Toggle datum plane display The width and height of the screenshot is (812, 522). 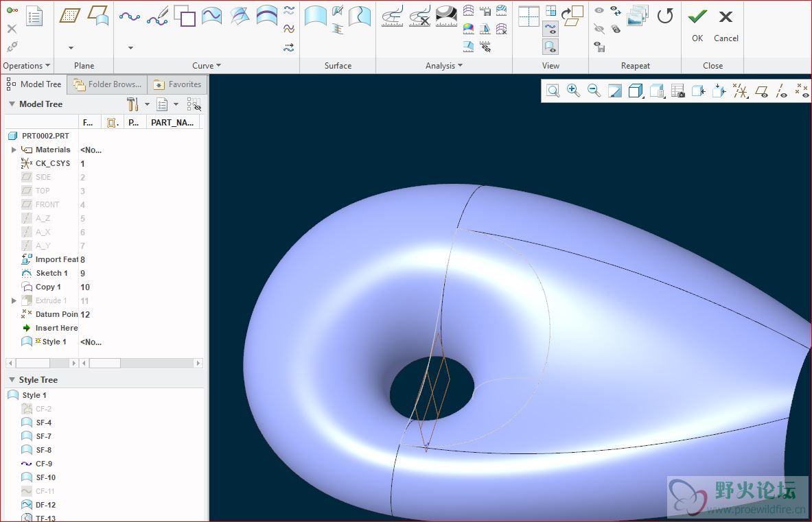tap(761, 91)
